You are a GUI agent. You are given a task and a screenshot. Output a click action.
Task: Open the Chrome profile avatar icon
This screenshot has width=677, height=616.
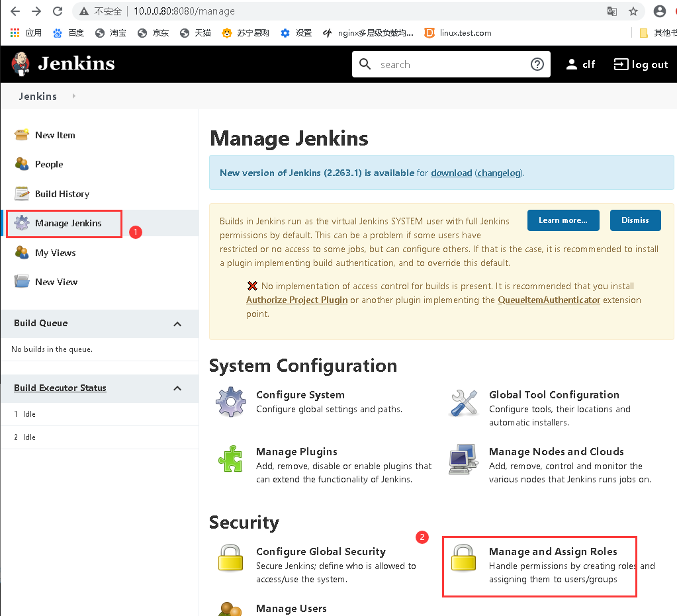tap(659, 11)
